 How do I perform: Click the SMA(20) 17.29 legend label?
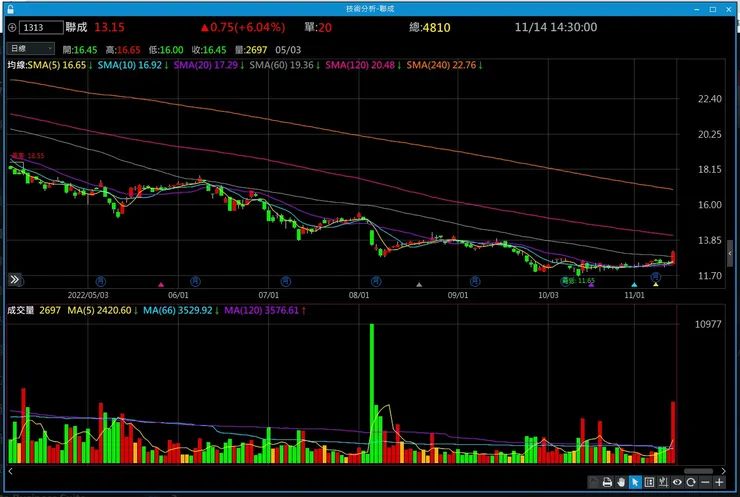[x=205, y=65]
